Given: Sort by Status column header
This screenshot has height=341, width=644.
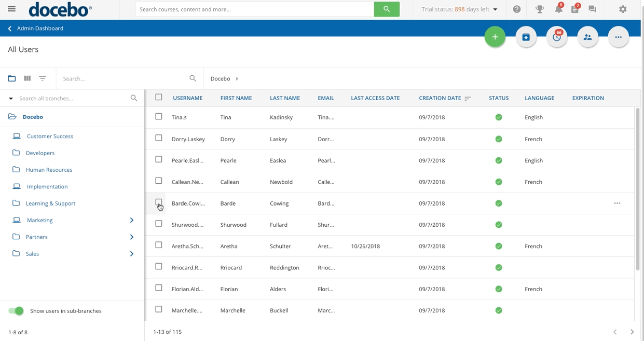Looking at the screenshot, I should click(x=499, y=98).
